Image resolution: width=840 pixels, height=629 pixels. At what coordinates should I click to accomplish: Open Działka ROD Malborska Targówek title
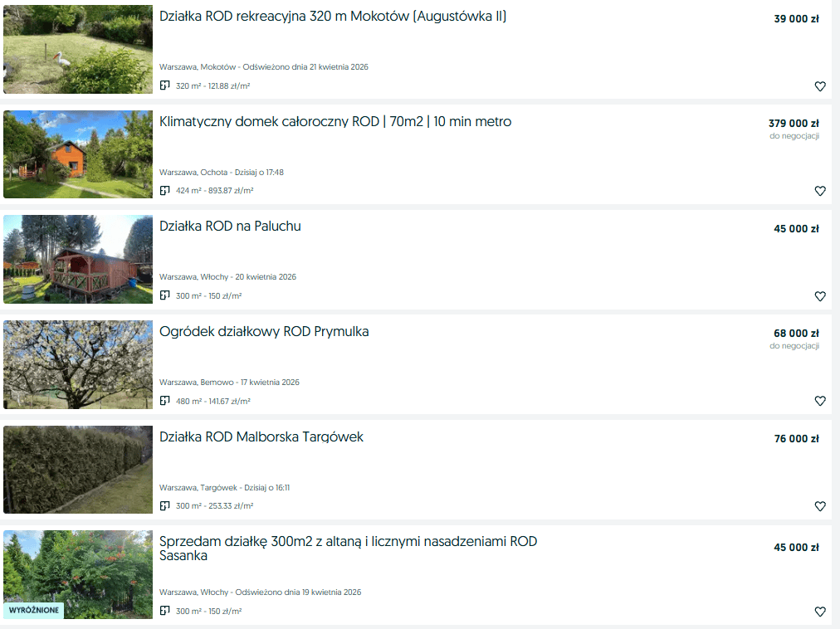[x=261, y=436]
